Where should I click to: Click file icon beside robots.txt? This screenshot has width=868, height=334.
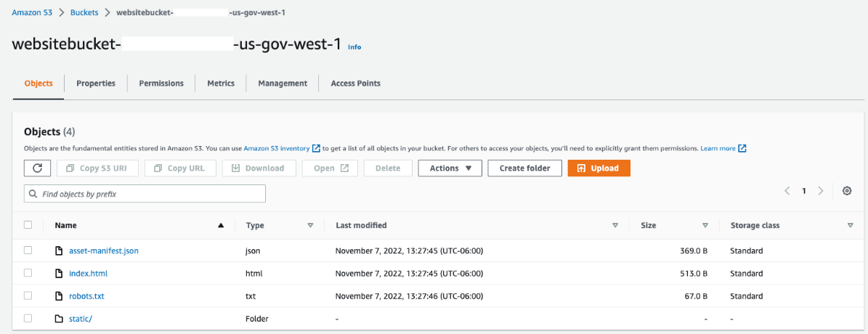pos(59,296)
